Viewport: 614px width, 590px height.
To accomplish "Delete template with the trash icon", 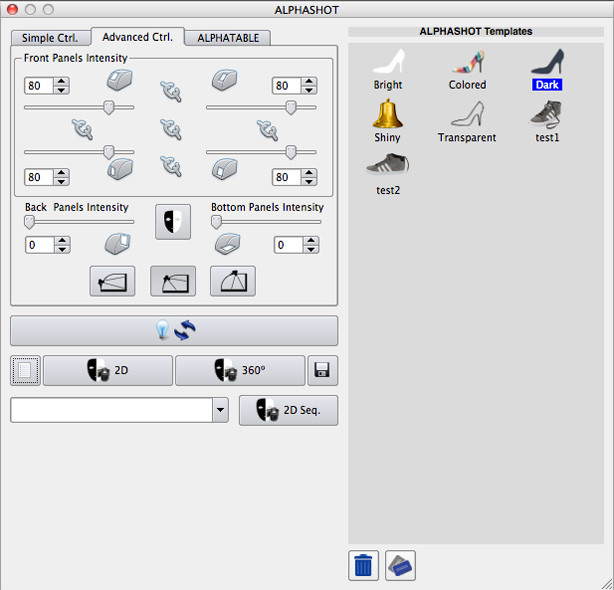I will 363,565.
